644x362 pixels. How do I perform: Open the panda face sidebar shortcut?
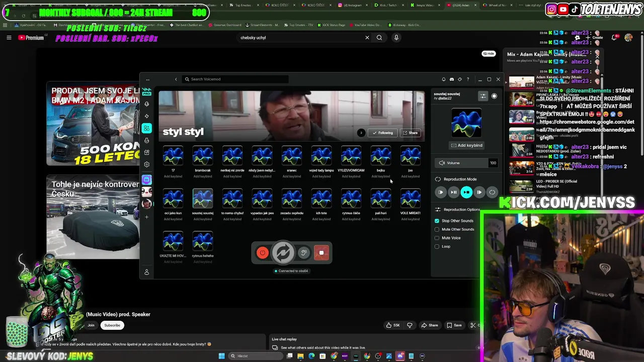[146, 192]
